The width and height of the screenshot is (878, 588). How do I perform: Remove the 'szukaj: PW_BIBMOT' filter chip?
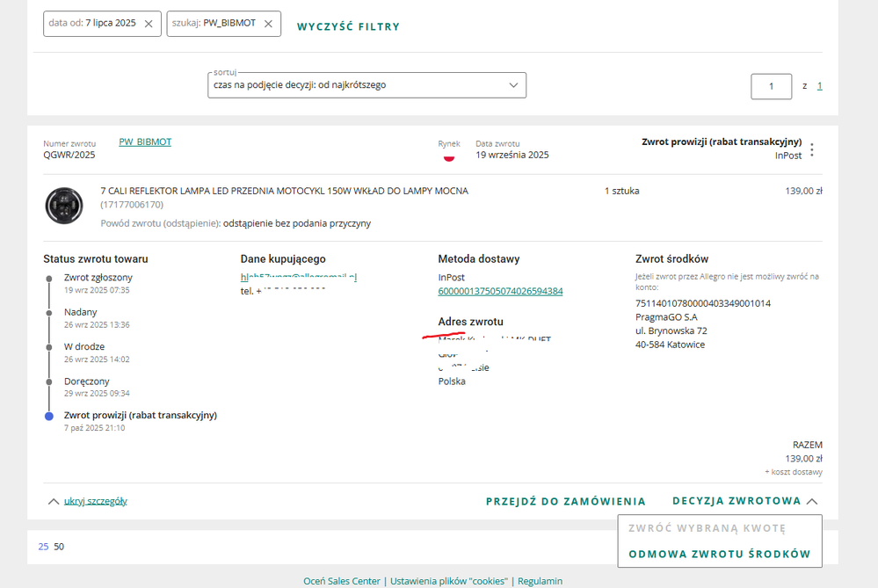268,24
